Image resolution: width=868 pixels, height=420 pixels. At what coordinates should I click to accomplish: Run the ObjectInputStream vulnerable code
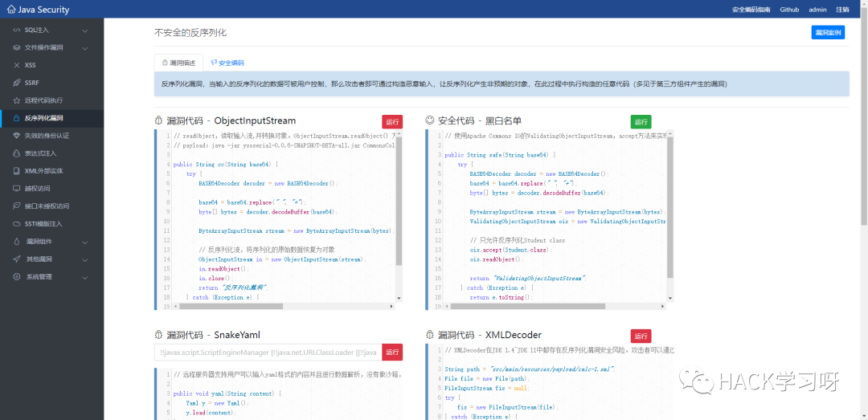tap(392, 122)
